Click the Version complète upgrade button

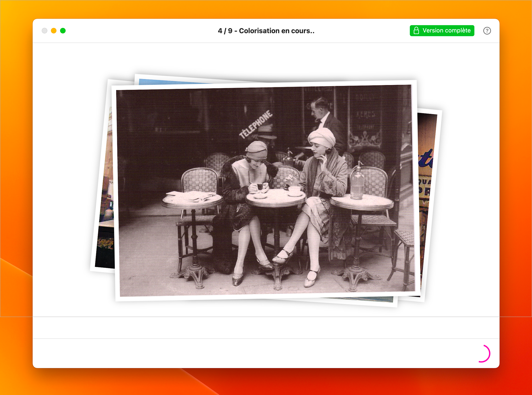pos(442,31)
